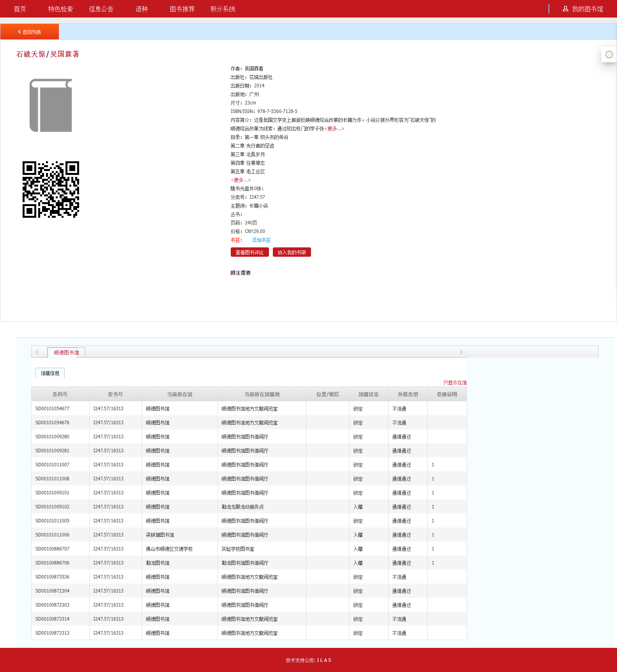Screen dimensions: 617x672
Task: Expand the summary <更多...> link after 学子张
Action: click(334, 129)
